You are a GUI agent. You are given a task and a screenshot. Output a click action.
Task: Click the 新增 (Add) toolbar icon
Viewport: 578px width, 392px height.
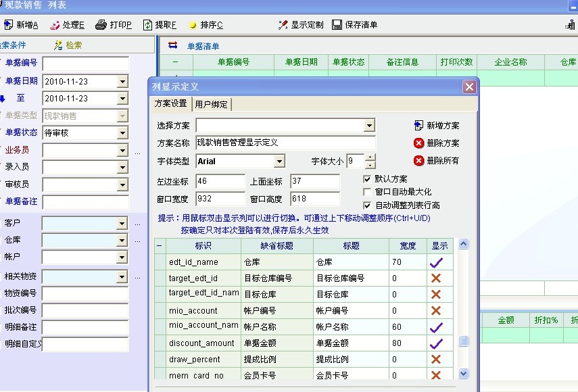click(8, 25)
